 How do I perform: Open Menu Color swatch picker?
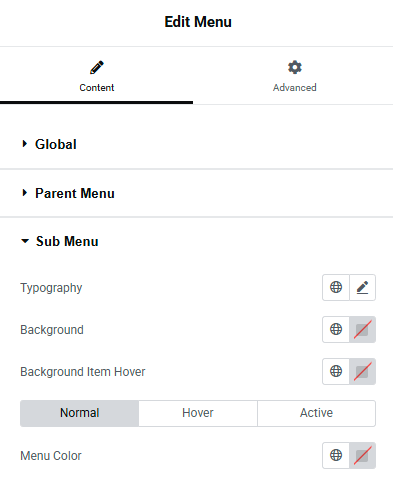[362, 455]
